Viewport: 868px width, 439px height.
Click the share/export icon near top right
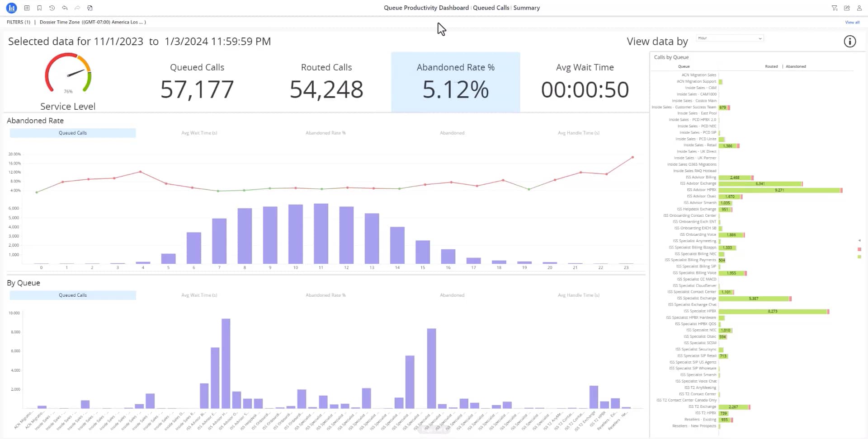[x=847, y=8]
